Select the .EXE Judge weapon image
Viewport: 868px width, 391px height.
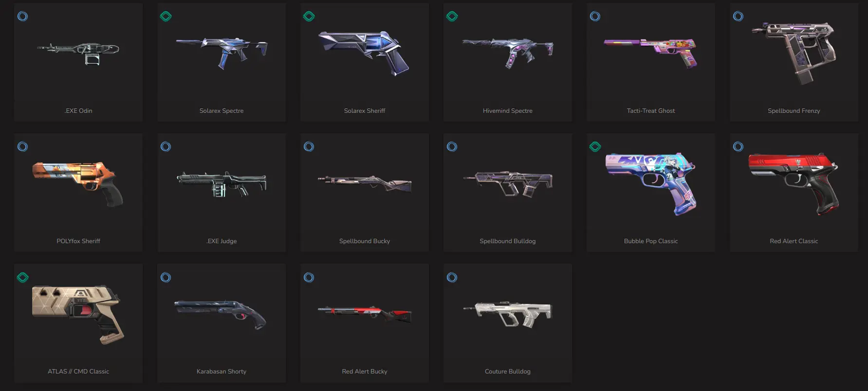(222, 184)
